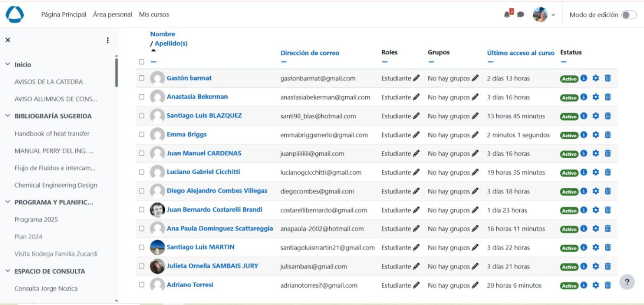
Task: Open Santiago Luis MARTIN's profile link
Action: click(200, 247)
